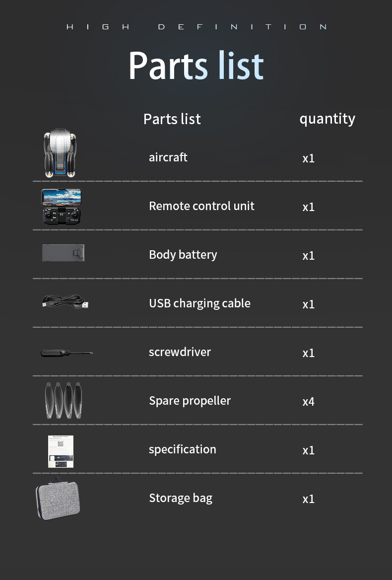Click the 'aircraft' label

pyautogui.click(x=168, y=157)
